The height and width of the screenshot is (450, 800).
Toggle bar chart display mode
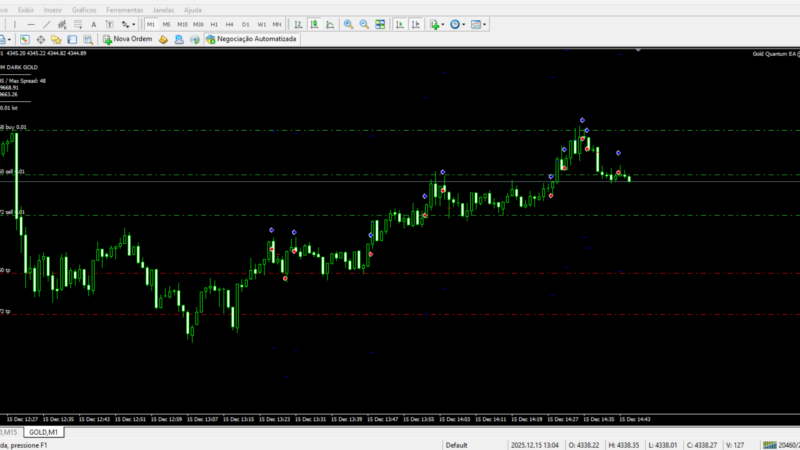pos(298,24)
